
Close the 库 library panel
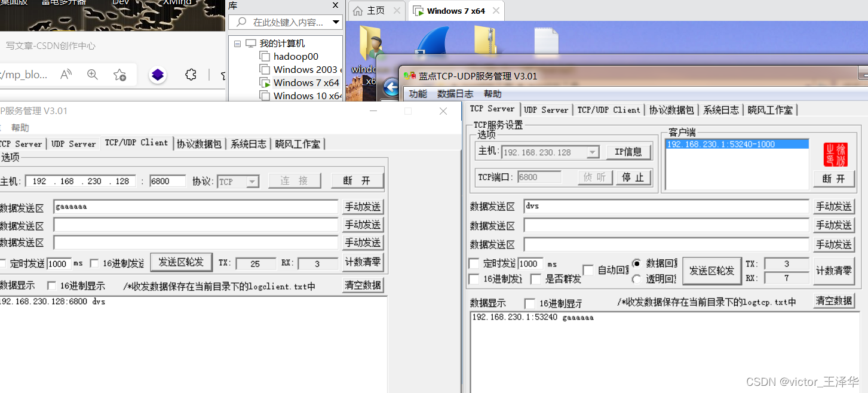click(335, 5)
